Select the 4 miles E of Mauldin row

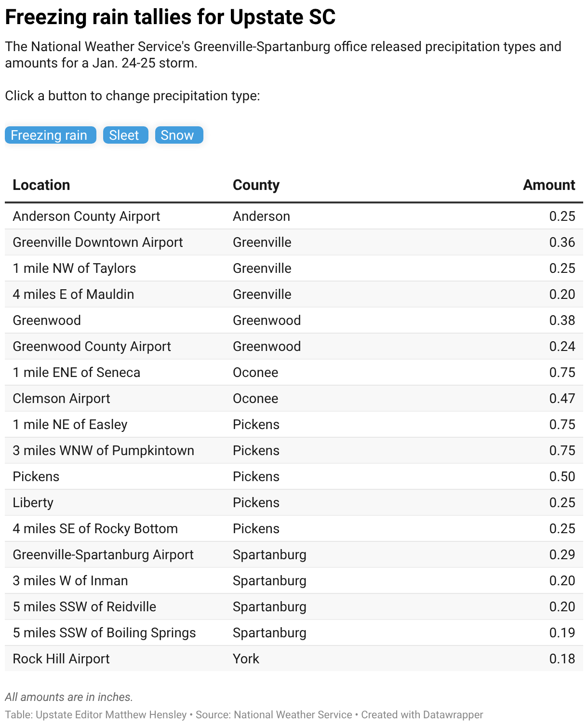pos(294,294)
